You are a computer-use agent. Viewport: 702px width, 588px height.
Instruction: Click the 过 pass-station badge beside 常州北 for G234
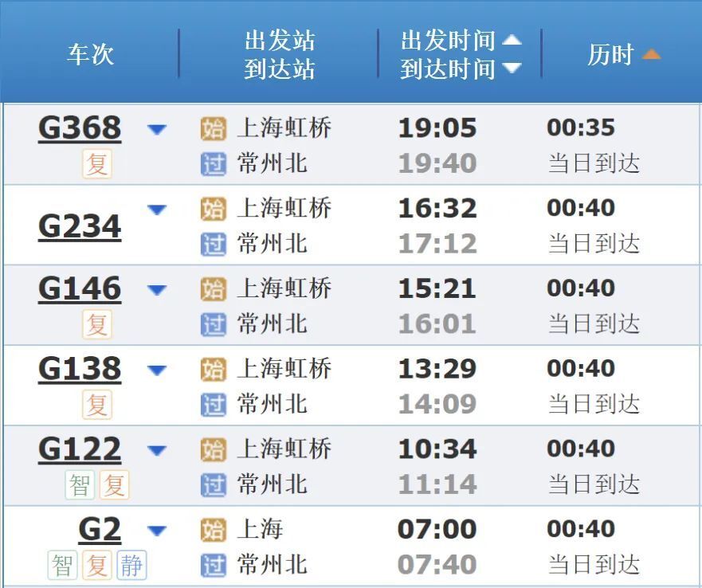tap(214, 244)
